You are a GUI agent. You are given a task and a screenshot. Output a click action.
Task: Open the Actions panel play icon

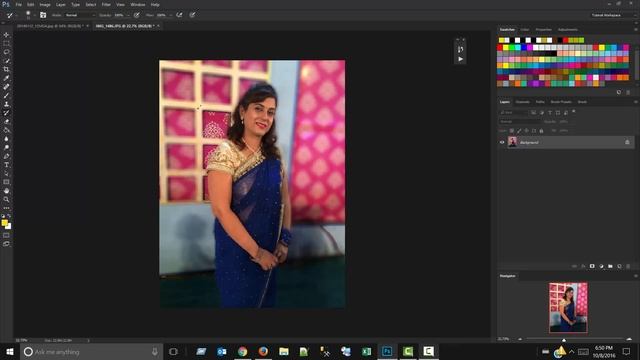point(460,59)
